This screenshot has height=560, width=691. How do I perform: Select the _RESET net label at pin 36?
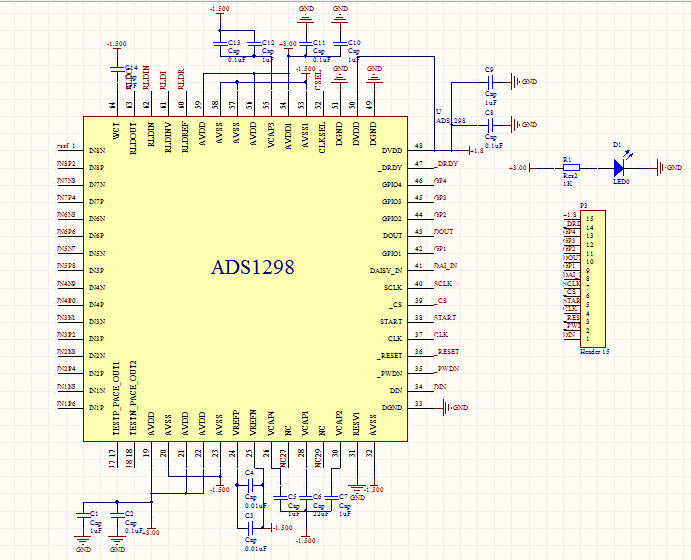pyautogui.click(x=447, y=352)
